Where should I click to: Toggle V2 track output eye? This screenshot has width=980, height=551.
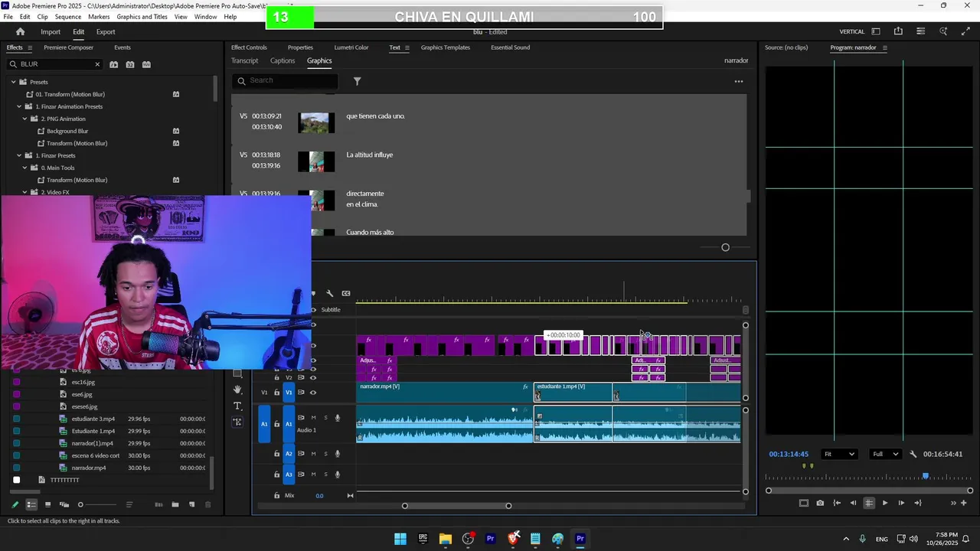pyautogui.click(x=312, y=377)
